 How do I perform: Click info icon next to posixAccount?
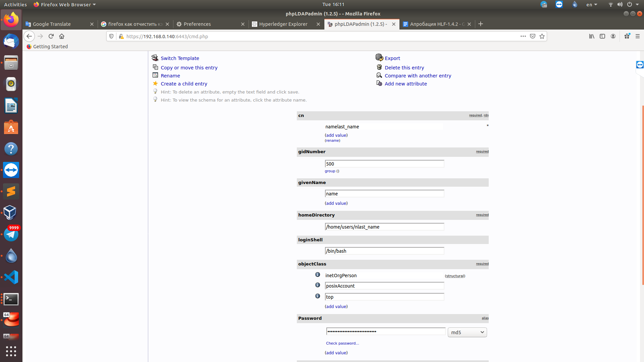[x=318, y=285]
